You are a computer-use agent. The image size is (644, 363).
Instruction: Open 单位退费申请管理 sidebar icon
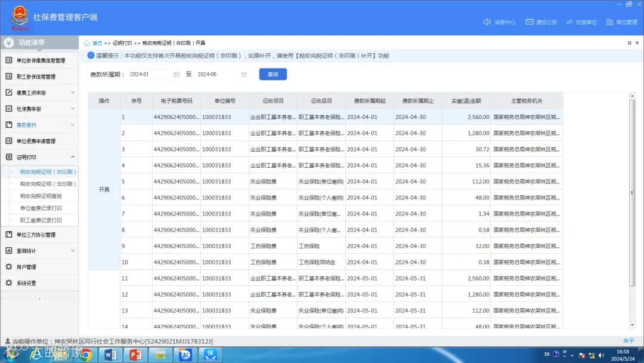click(x=8, y=140)
